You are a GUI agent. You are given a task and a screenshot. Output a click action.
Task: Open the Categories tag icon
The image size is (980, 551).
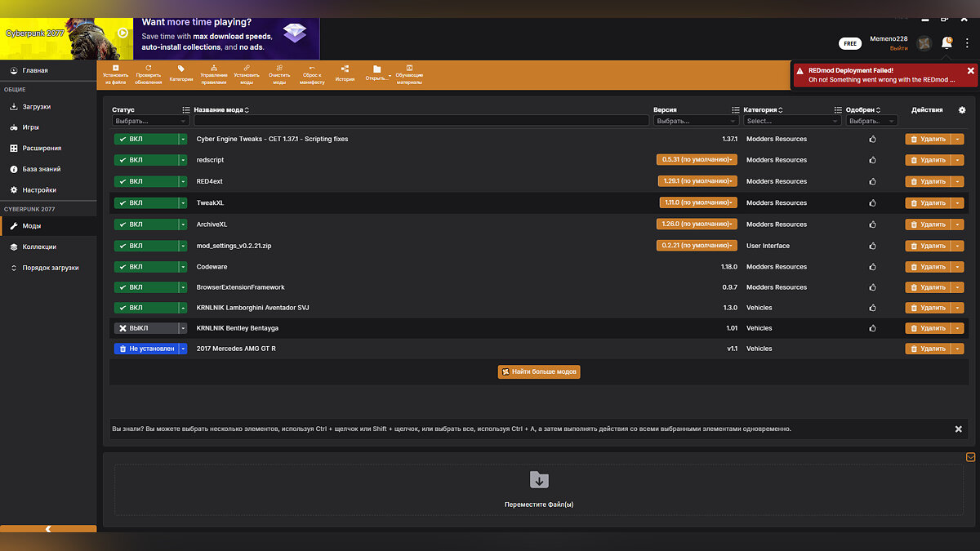(180, 69)
